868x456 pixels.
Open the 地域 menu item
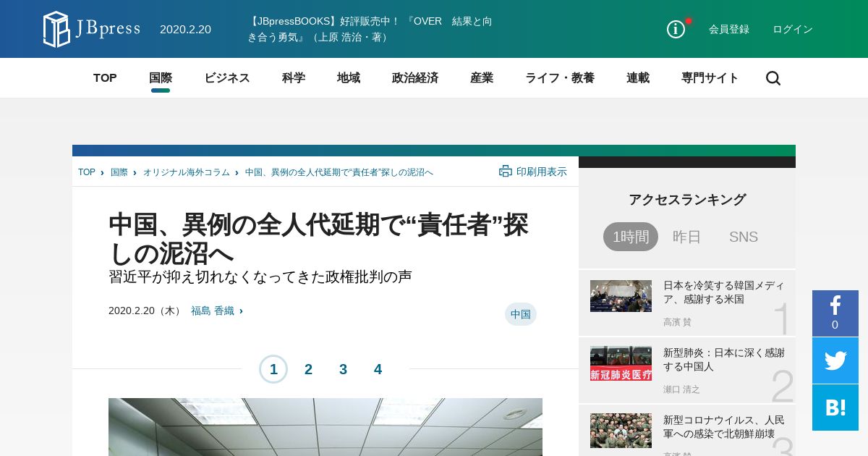[349, 78]
